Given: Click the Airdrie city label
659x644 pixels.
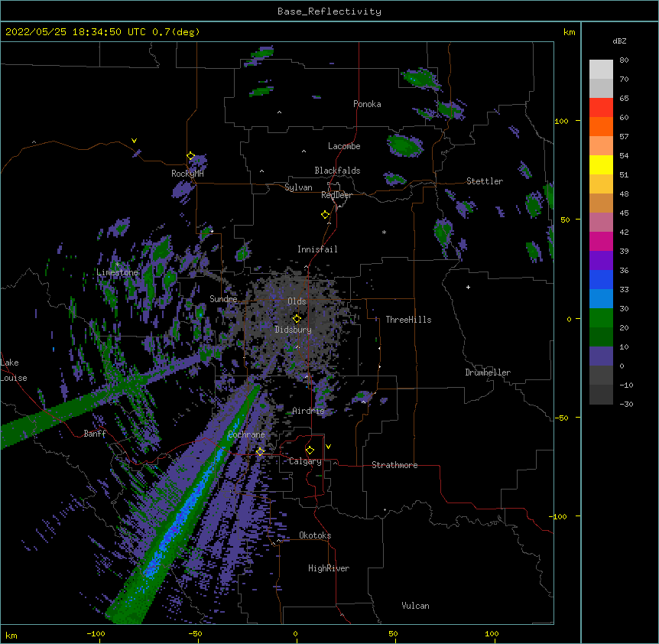Looking at the screenshot, I should pos(308,411).
